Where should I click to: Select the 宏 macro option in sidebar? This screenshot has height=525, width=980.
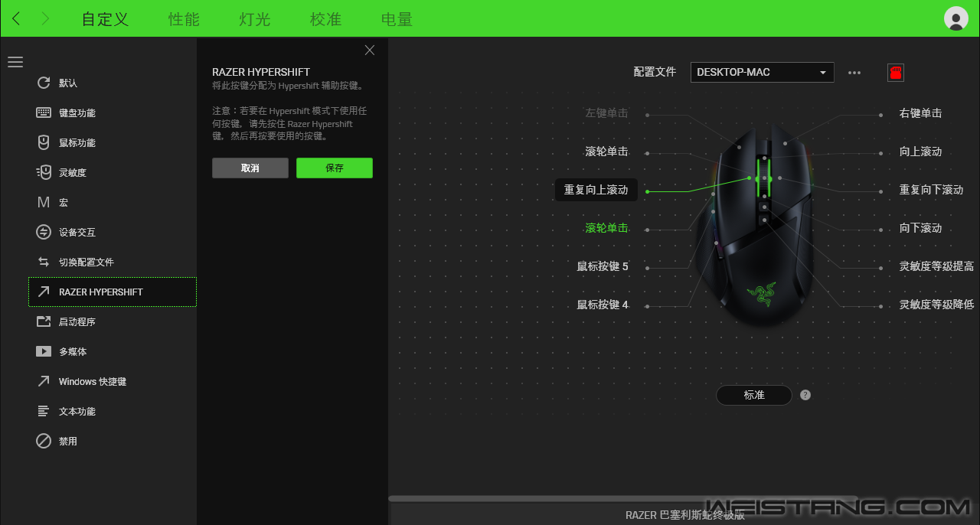64,202
